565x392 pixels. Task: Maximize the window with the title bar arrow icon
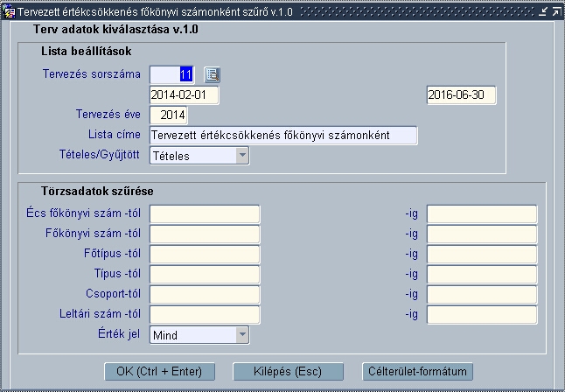[556, 12]
